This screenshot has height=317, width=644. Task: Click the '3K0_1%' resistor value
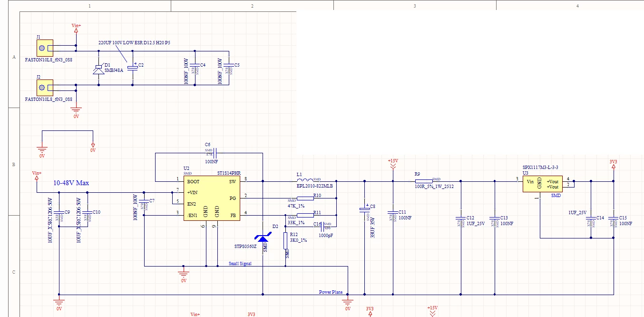(299, 240)
